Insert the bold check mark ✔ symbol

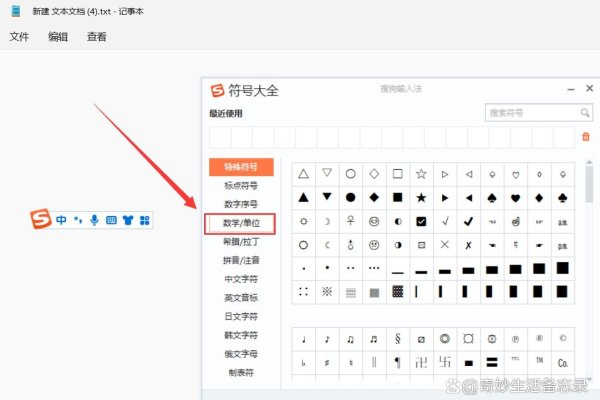[x=468, y=222]
